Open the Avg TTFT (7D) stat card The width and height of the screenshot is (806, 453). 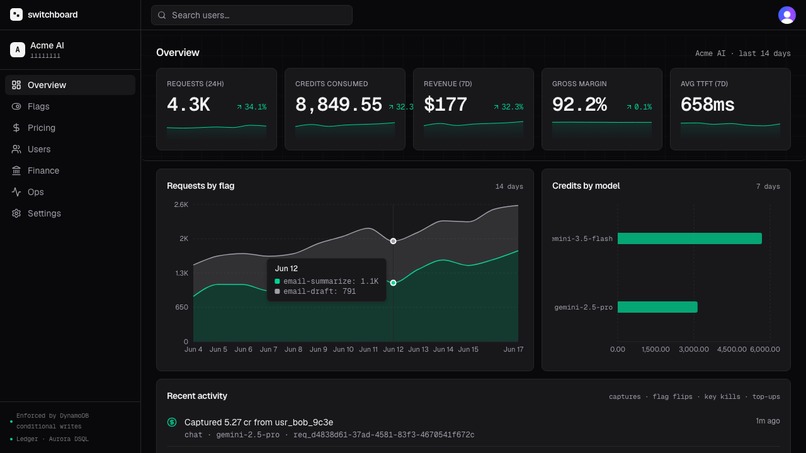[x=730, y=109]
